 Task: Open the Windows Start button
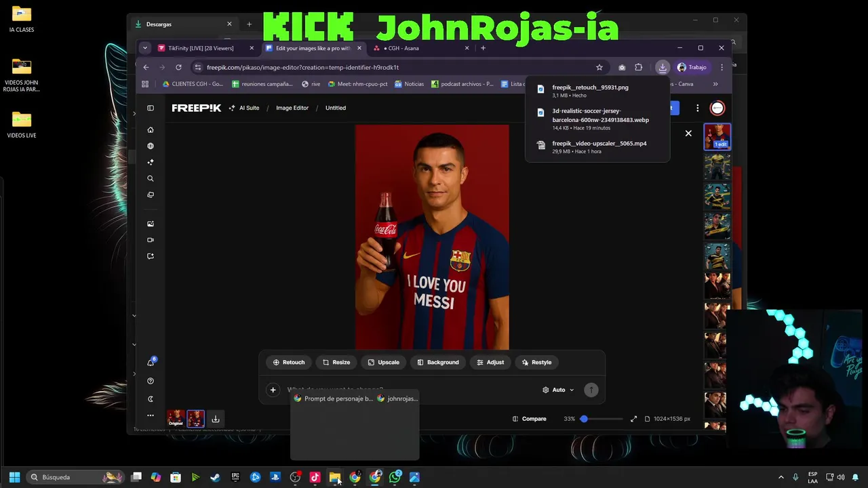pyautogui.click(x=14, y=477)
